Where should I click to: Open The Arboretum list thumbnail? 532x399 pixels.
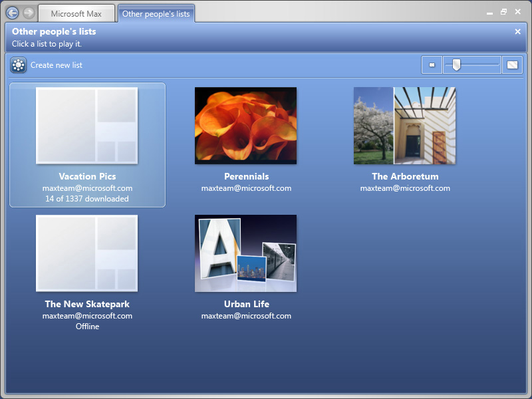tap(404, 126)
